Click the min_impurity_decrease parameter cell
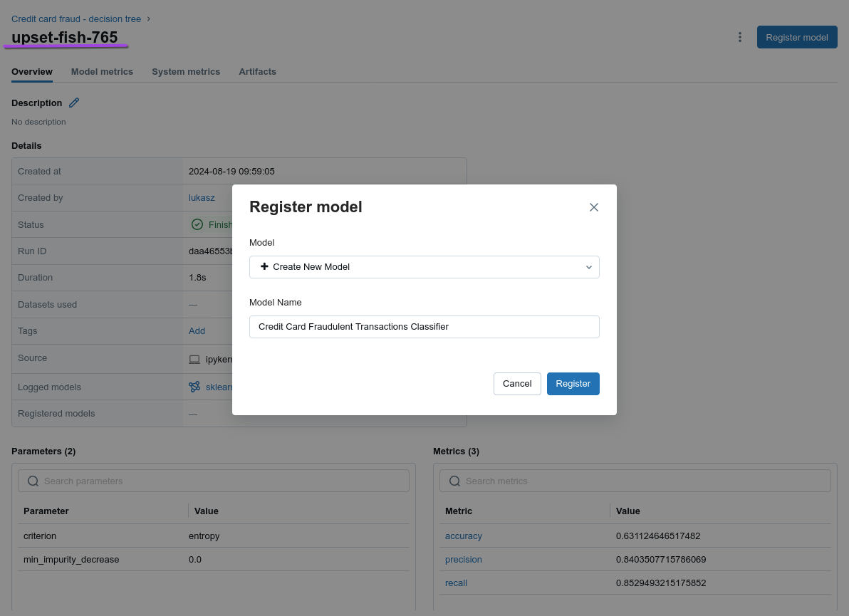The image size is (849, 616). (x=71, y=560)
